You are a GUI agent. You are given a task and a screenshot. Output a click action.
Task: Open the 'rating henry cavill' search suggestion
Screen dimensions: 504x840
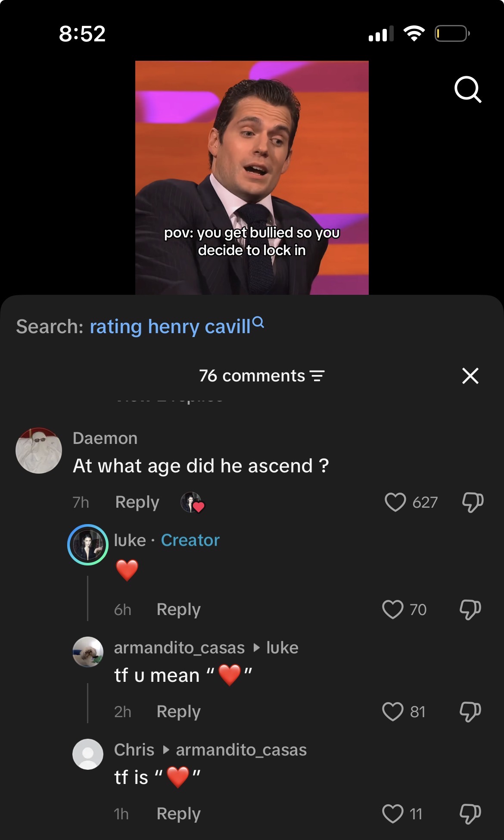pos(171,327)
